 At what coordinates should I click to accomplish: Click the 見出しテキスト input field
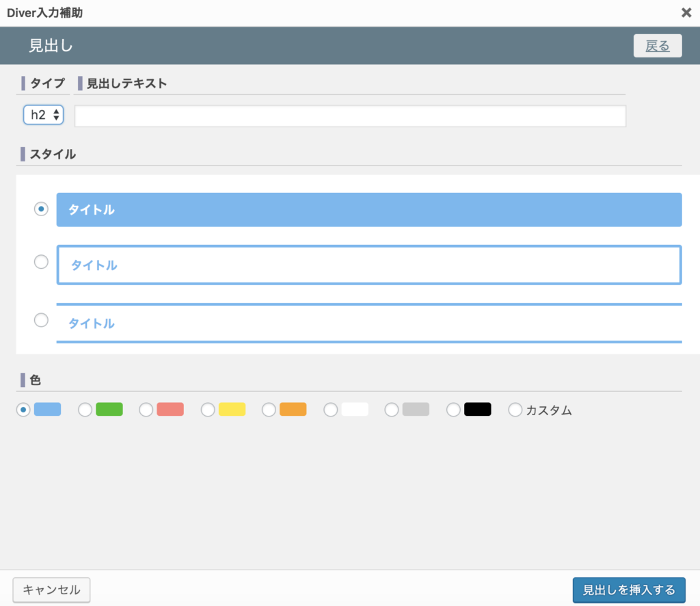coord(350,116)
